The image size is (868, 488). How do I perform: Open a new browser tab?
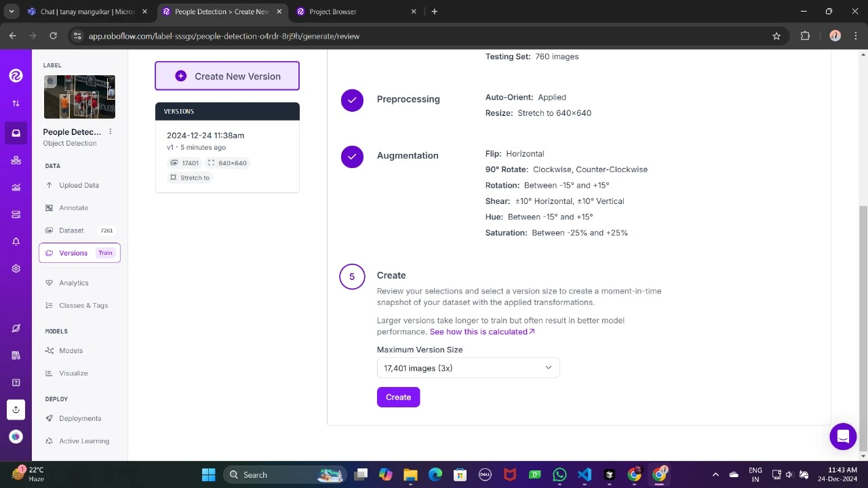(435, 12)
